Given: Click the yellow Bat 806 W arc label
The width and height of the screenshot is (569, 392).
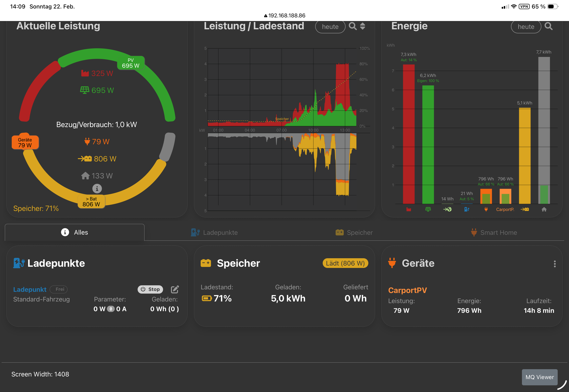Looking at the screenshot, I should click(91, 202).
